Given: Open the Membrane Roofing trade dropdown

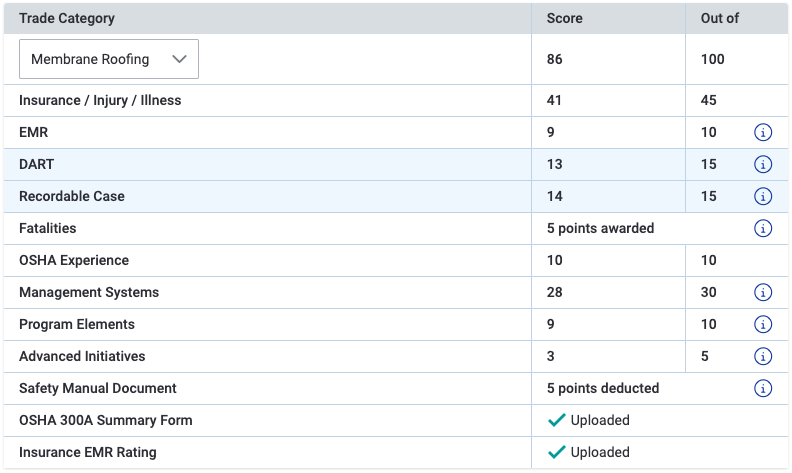Looking at the screenshot, I should (x=109, y=59).
